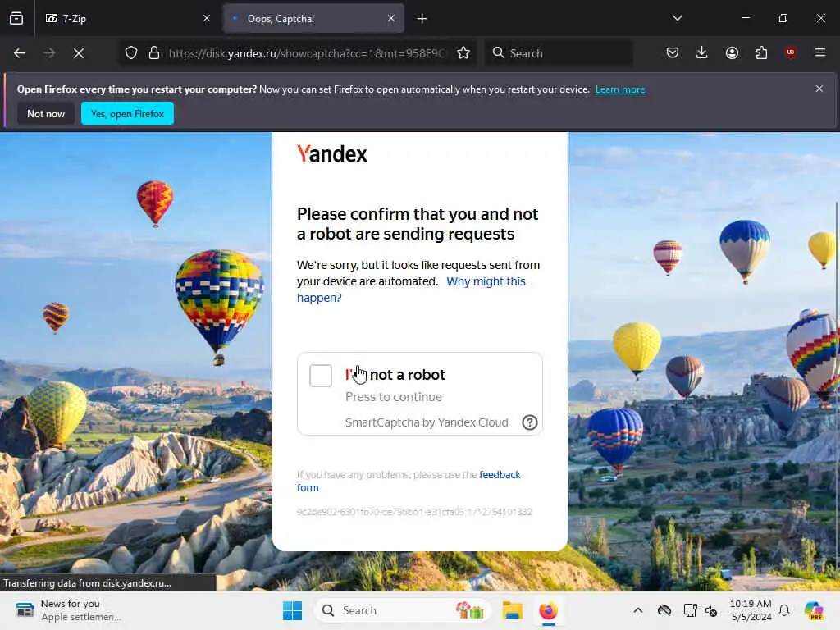
Task: Open a new tab with plus button
Action: (422, 19)
